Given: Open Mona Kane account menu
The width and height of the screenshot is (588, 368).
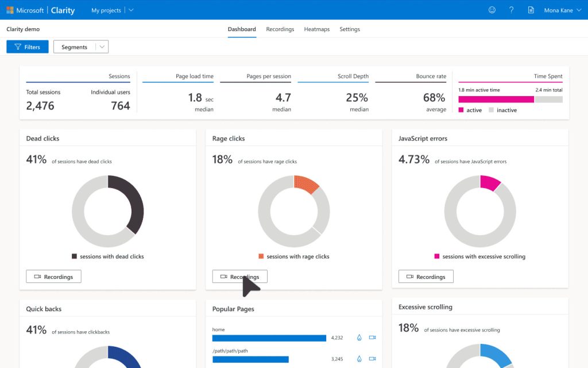Looking at the screenshot, I should (562, 10).
